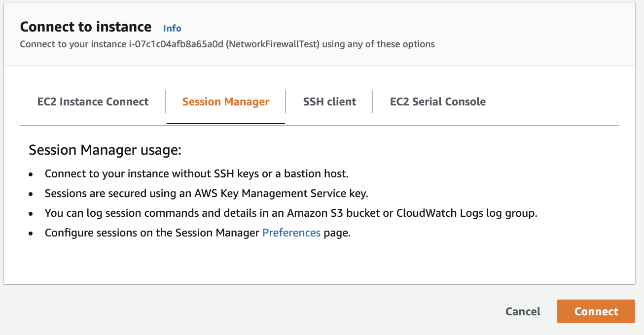Select the Session Manager tab
Screen dimensions: 644x335
coord(226,102)
